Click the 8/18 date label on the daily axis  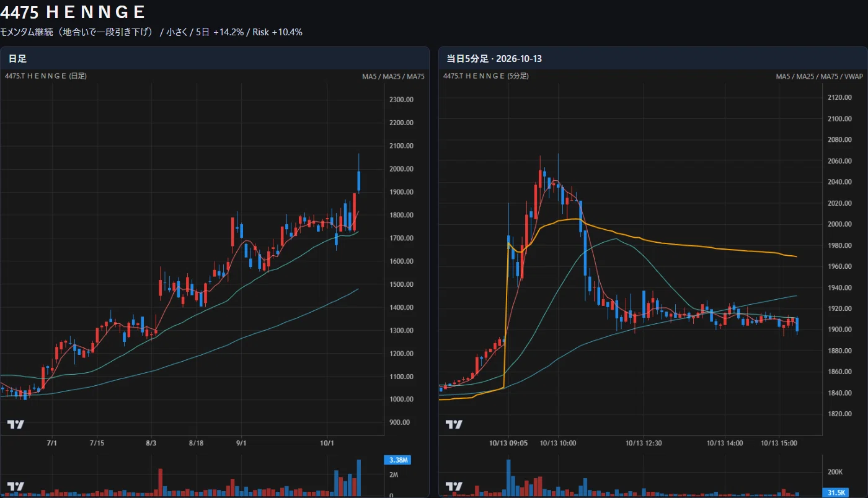click(197, 443)
